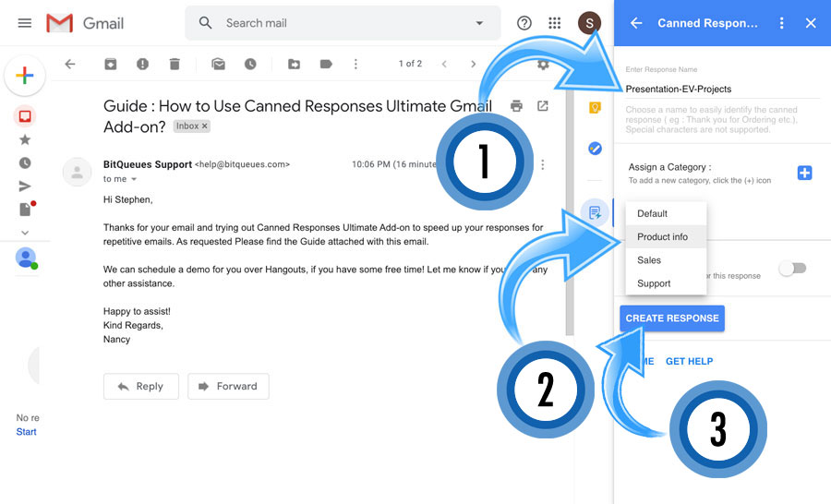
Task: Open the message More options menu
Action: pos(543,165)
